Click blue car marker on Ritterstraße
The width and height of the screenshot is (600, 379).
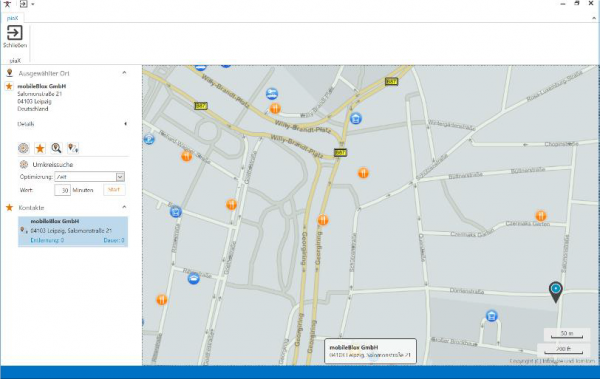[194, 278]
